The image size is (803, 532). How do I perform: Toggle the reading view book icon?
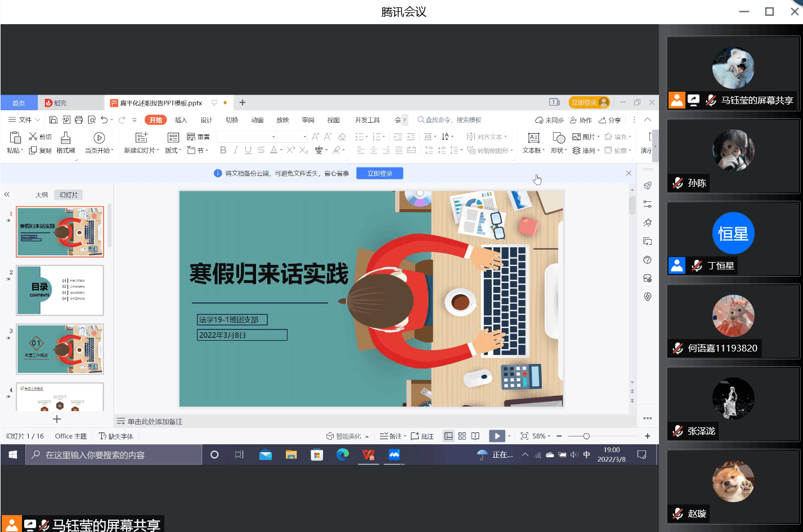[475, 436]
